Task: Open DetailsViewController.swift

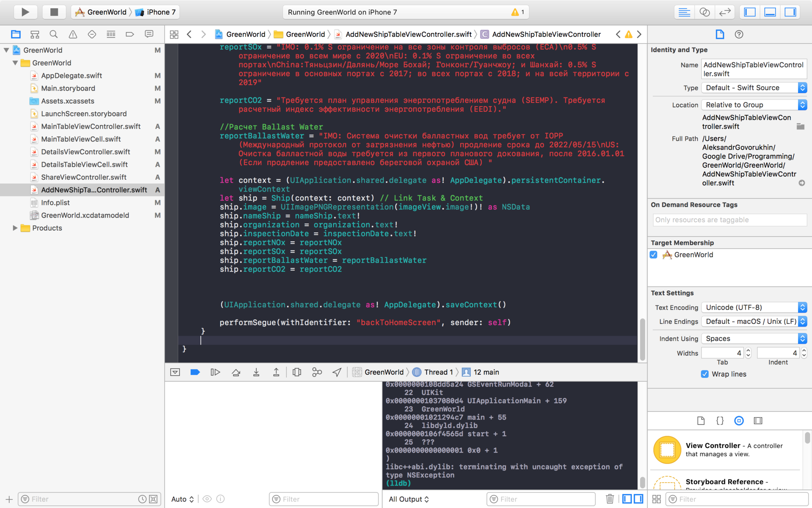Action: coord(85,152)
